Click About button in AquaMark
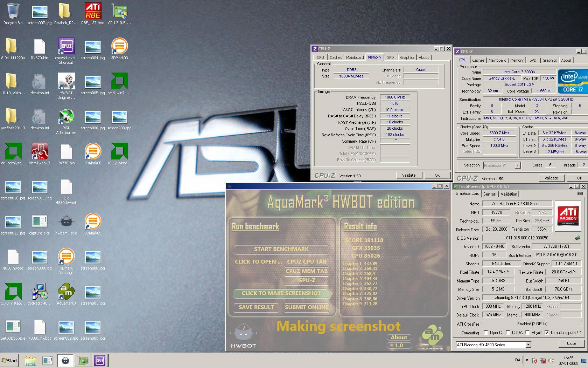The image size is (588, 368). (x=399, y=338)
